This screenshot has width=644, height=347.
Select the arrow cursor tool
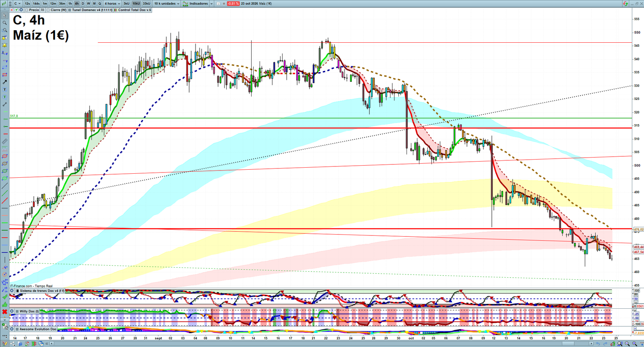pos(5,15)
